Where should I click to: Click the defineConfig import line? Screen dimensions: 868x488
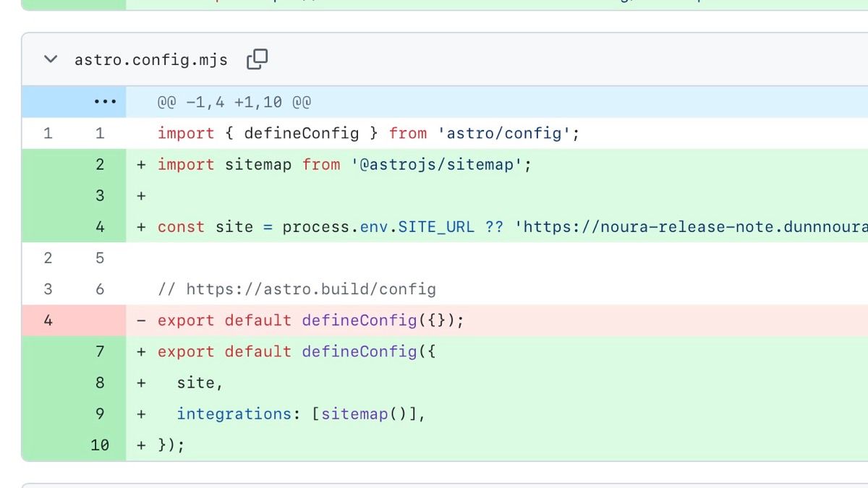[x=369, y=134]
